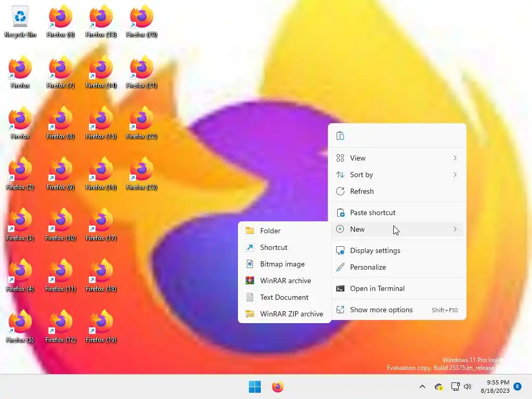The height and width of the screenshot is (399, 532).
Task: Choose Refresh from the context menu
Action: tap(396, 191)
